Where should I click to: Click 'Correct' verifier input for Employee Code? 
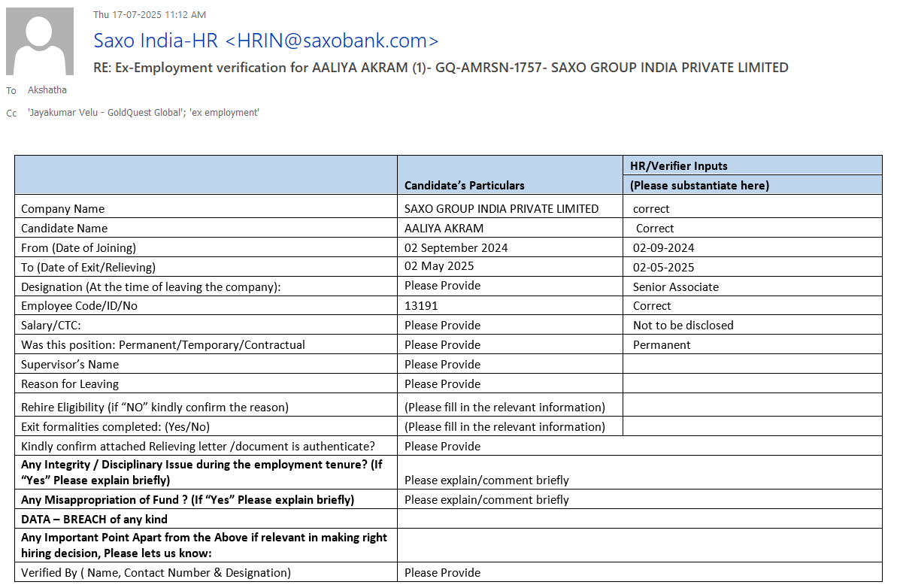651,306
